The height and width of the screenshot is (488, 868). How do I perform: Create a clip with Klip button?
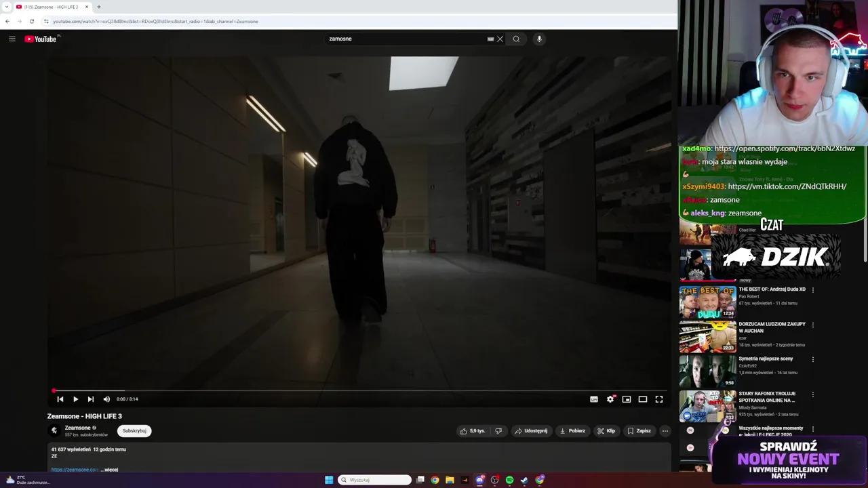[606, 430]
